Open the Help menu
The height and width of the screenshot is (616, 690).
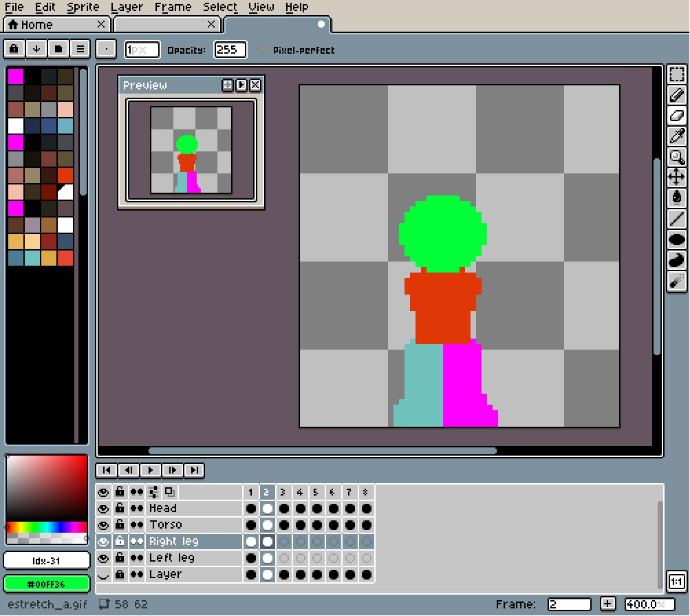(297, 7)
